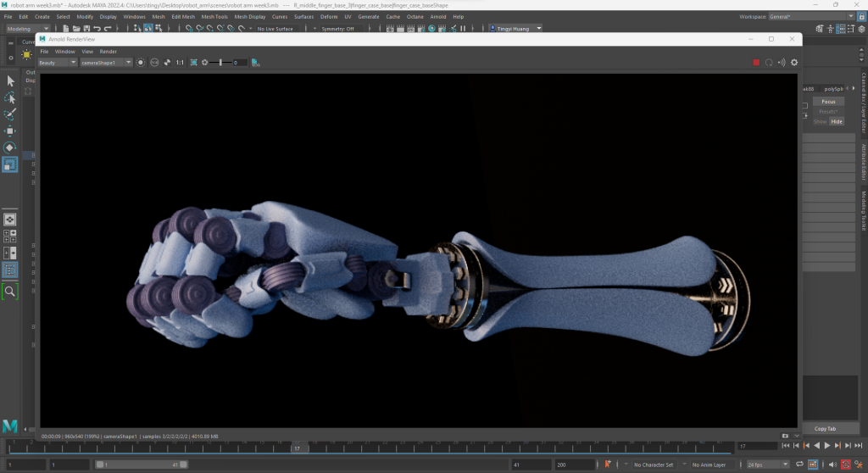Adjust the exposure slider in RenderView
Screen dimensions: 868x473
222,63
